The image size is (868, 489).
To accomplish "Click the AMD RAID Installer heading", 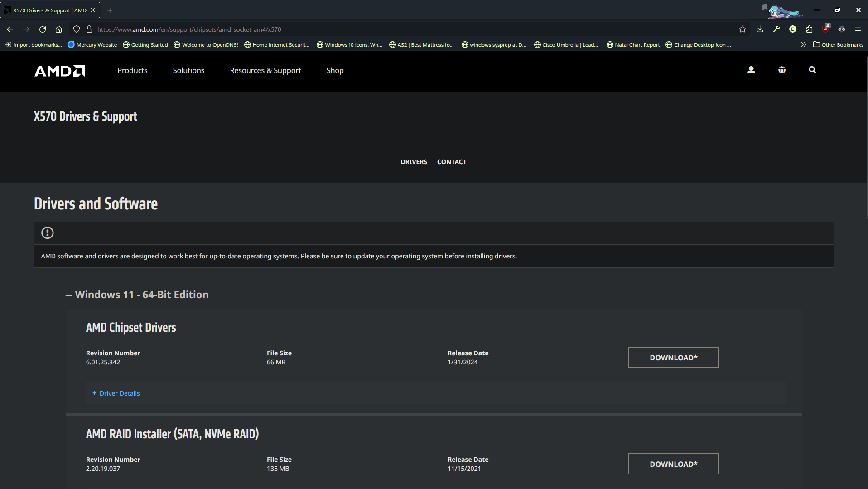I will (172, 434).
